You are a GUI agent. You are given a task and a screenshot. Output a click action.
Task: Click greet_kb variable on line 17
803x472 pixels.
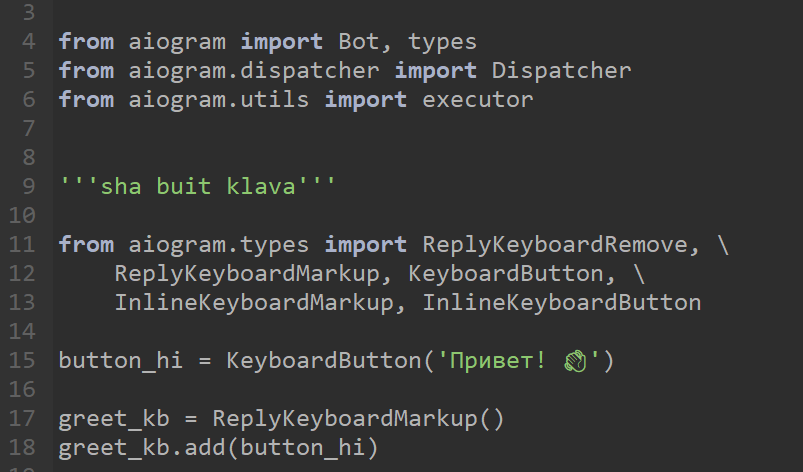(x=114, y=419)
